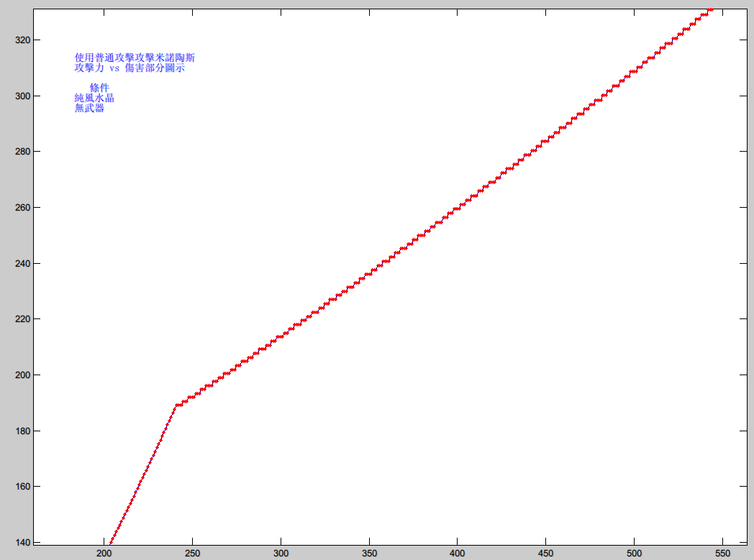Click the y-axis tick label 300

22,96
